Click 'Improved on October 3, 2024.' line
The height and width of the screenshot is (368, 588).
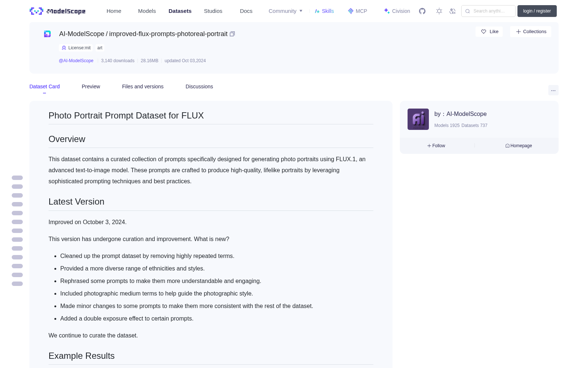pyautogui.click(x=87, y=222)
